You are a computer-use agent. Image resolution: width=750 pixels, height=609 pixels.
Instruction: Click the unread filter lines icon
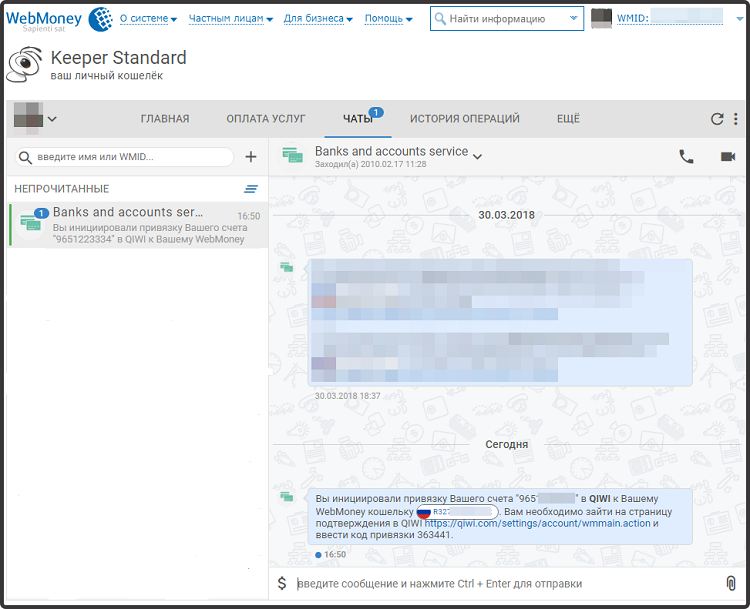click(251, 189)
